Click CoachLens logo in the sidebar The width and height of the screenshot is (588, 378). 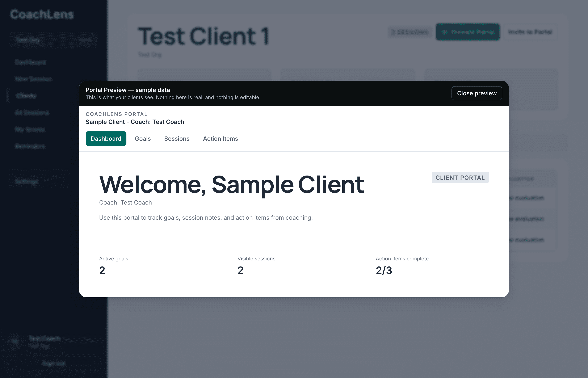pos(42,14)
